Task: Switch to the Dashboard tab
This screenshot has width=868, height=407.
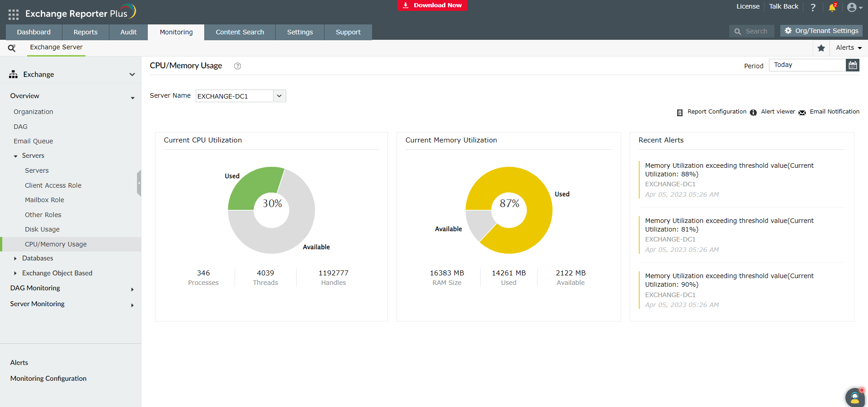Action: [x=34, y=32]
